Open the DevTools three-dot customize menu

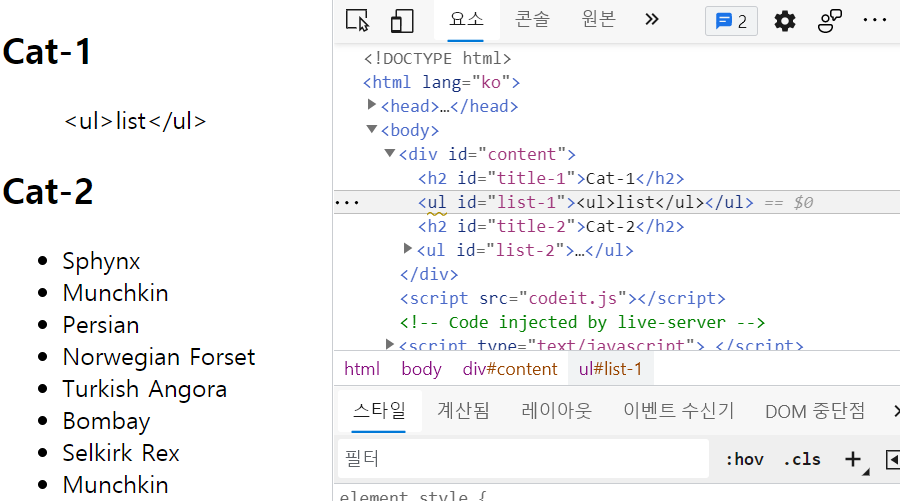(875, 20)
